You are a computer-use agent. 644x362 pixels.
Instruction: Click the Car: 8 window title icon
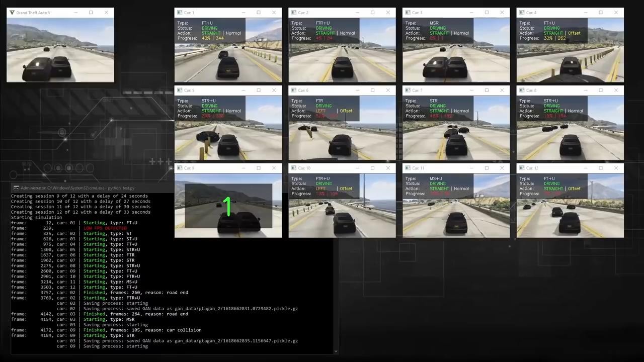(522, 90)
